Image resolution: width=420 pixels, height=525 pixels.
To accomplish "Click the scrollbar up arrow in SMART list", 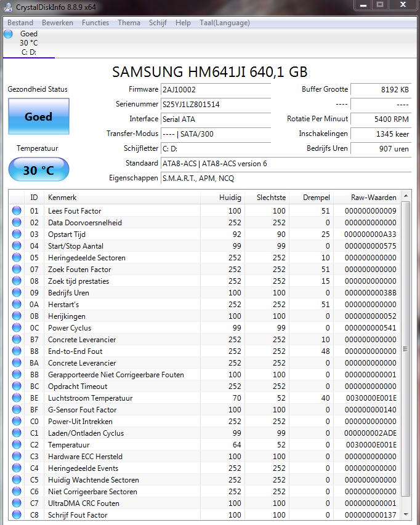I will tap(406, 196).
